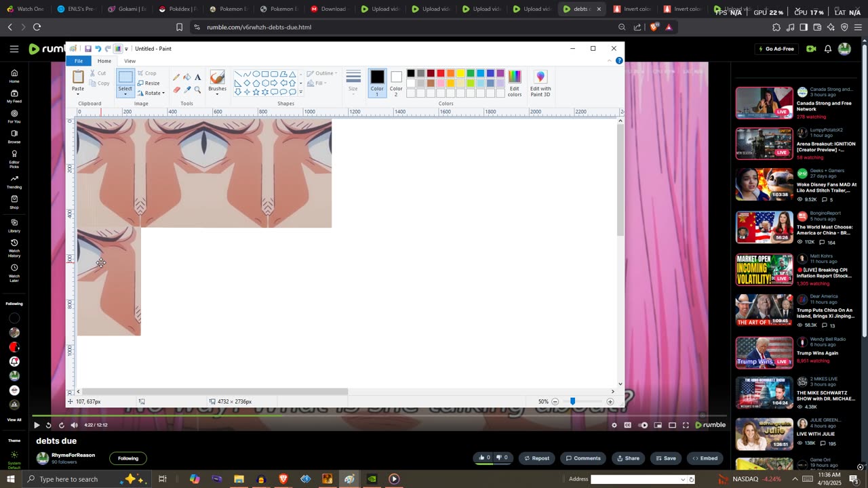Click the Paste clipboard icon in Paint

click(78, 77)
